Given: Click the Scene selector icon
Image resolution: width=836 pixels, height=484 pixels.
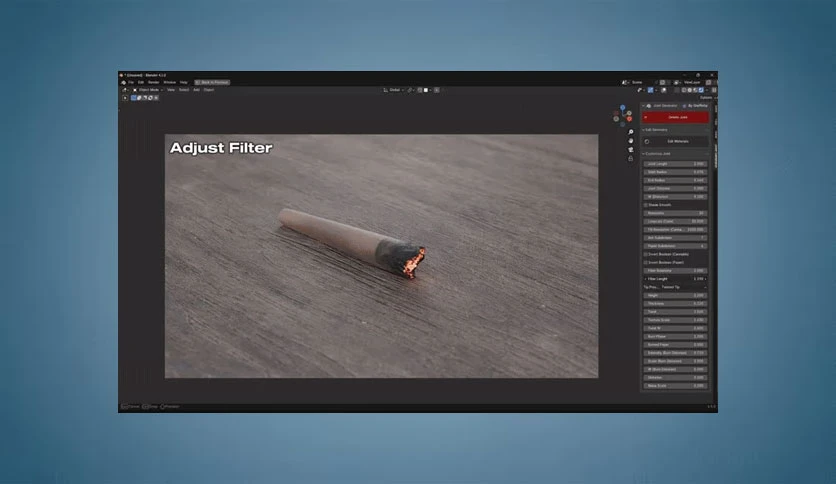Looking at the screenshot, I should point(625,83).
